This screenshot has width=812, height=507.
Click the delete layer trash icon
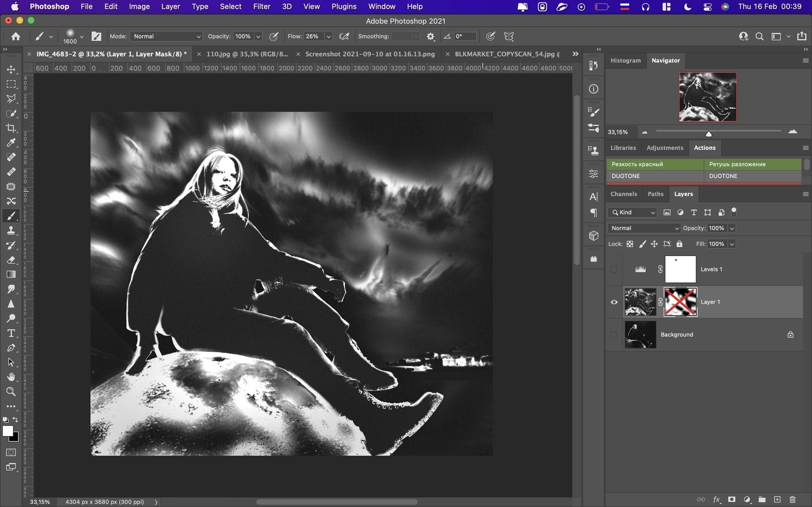(x=793, y=499)
